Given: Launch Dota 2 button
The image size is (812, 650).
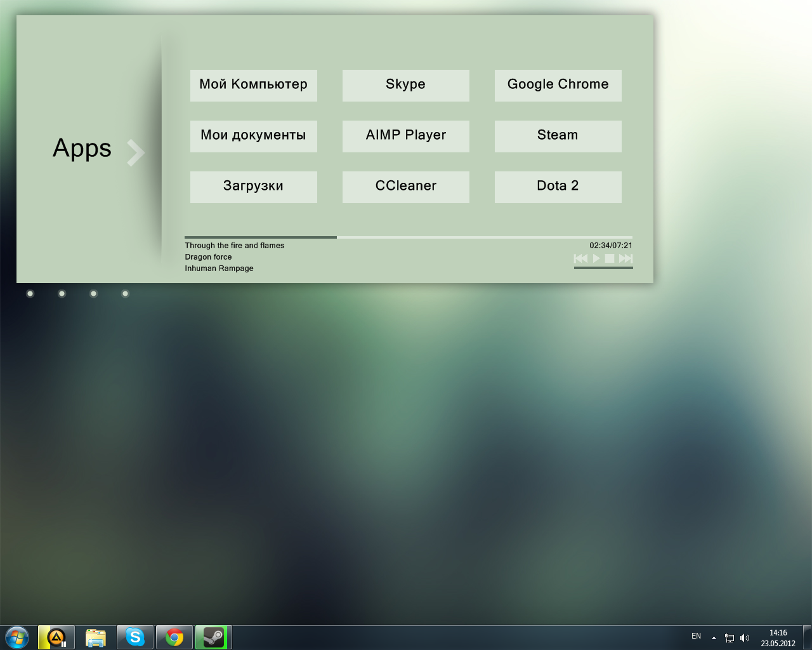Looking at the screenshot, I should (x=558, y=187).
